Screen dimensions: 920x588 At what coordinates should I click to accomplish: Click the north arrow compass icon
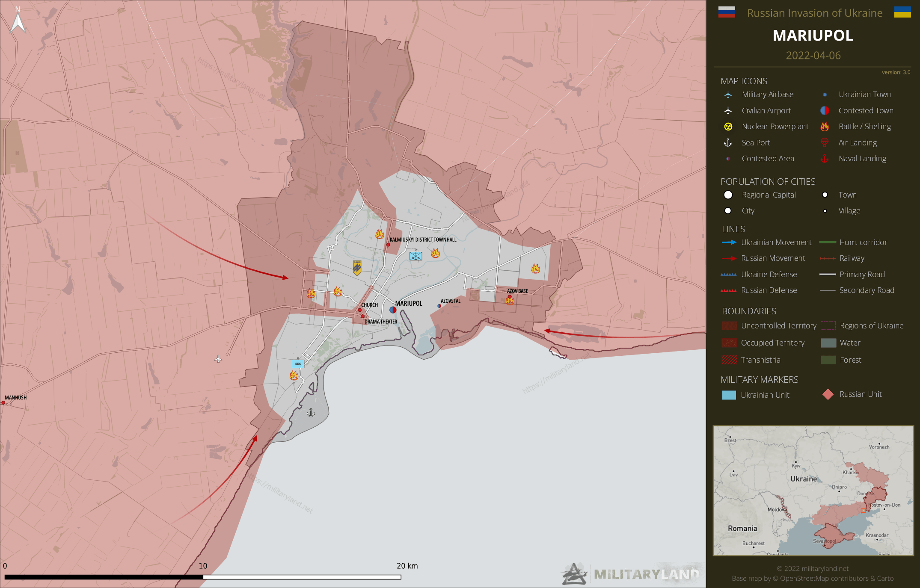[18, 21]
